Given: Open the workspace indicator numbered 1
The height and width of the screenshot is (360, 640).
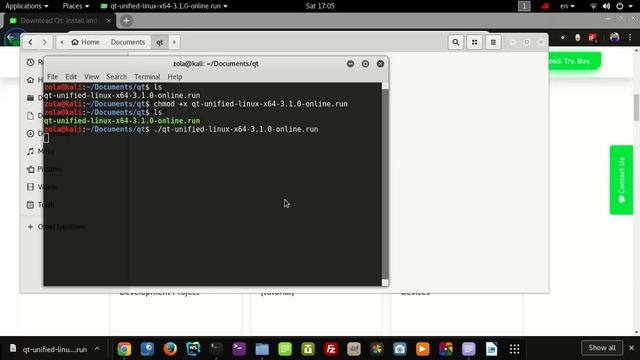Looking at the screenshot, I should click(524, 6).
